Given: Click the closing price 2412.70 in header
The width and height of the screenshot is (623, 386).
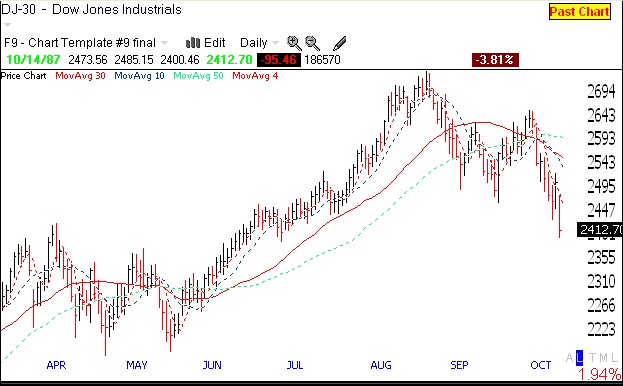Looking at the screenshot, I should tap(229, 60).
